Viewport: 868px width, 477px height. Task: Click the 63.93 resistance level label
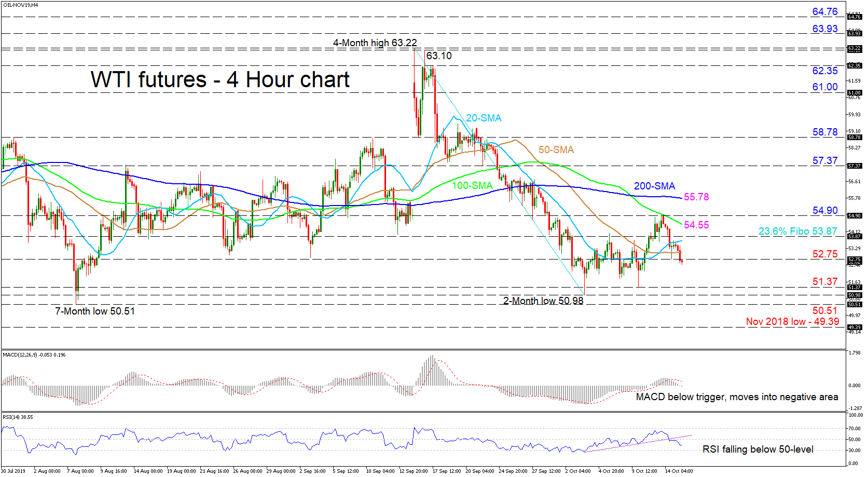[x=825, y=29]
